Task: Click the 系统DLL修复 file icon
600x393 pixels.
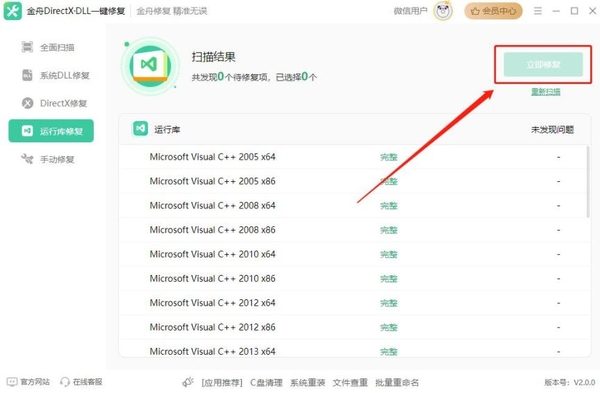Action: point(27,75)
